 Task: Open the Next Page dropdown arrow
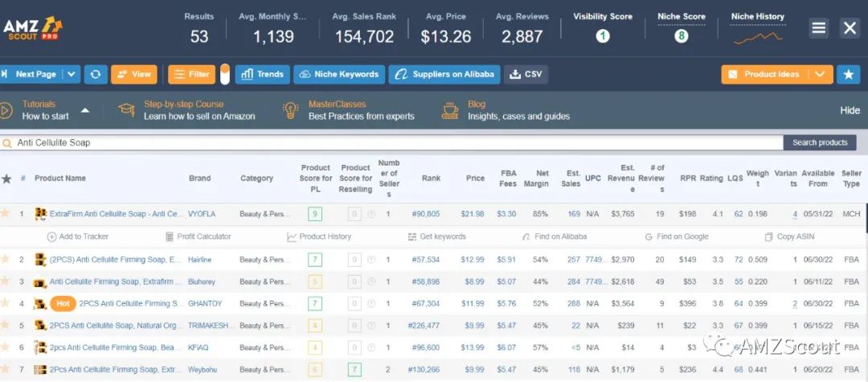click(x=72, y=74)
